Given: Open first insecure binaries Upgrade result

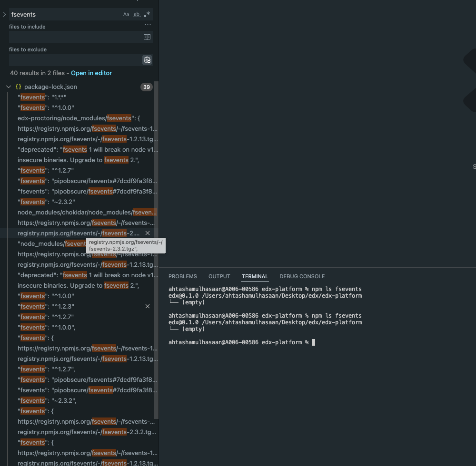Looking at the screenshot, I should click(x=79, y=160).
